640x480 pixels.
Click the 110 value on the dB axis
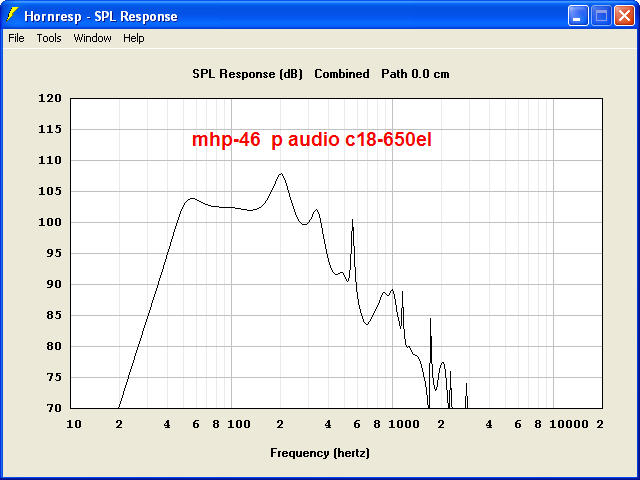(x=50, y=160)
